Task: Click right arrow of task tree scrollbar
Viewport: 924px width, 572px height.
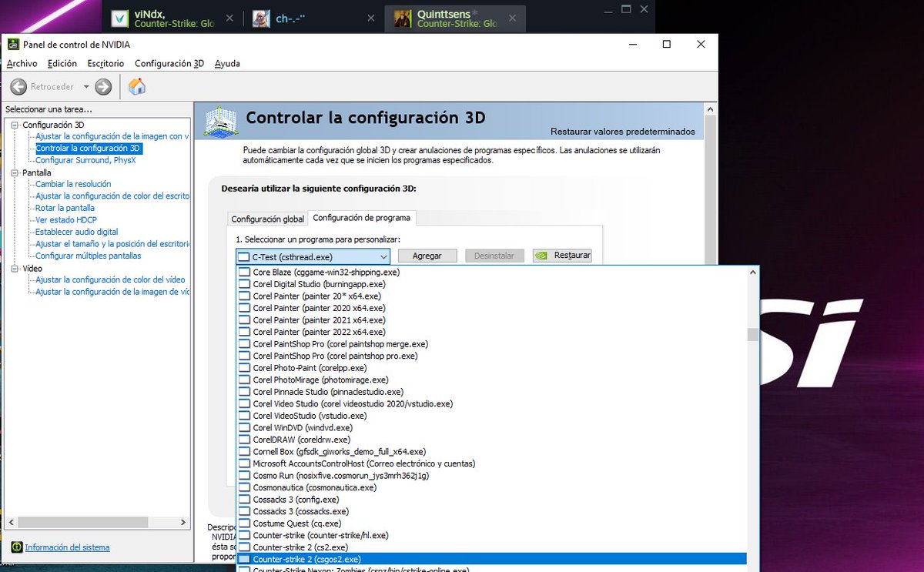Action: pyautogui.click(x=183, y=522)
